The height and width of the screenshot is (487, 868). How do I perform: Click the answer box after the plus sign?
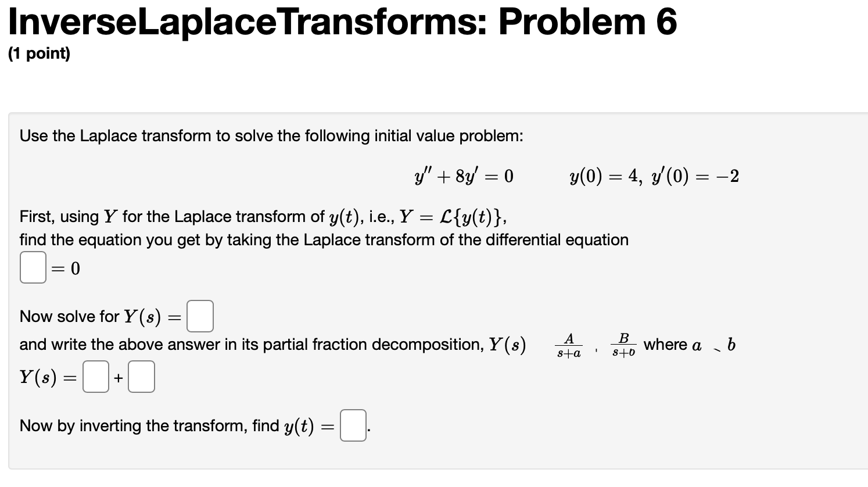[141, 376]
